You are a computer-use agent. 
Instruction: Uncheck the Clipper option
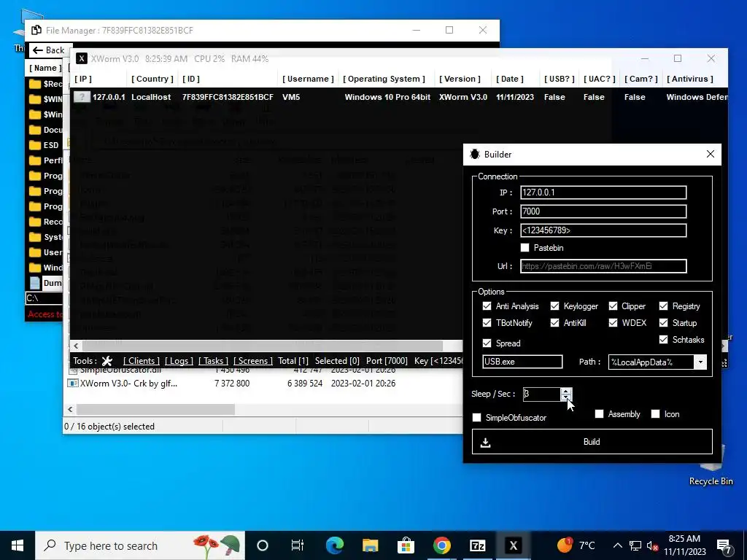pyautogui.click(x=613, y=306)
